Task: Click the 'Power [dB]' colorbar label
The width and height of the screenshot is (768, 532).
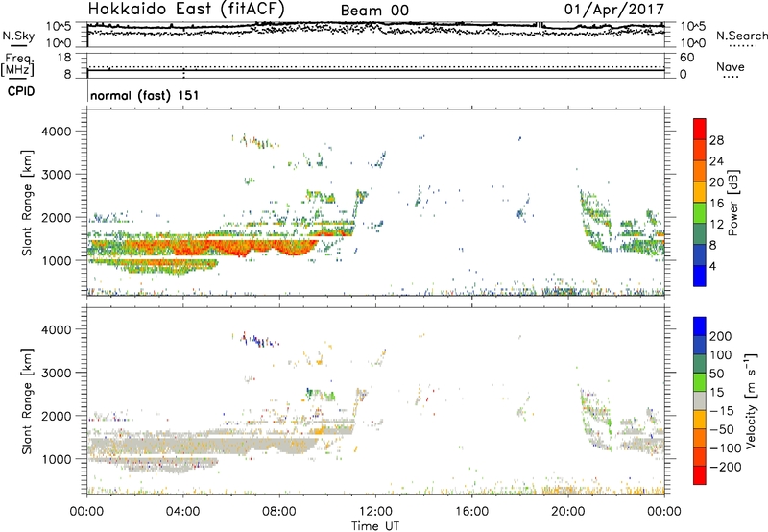Action: pos(733,203)
